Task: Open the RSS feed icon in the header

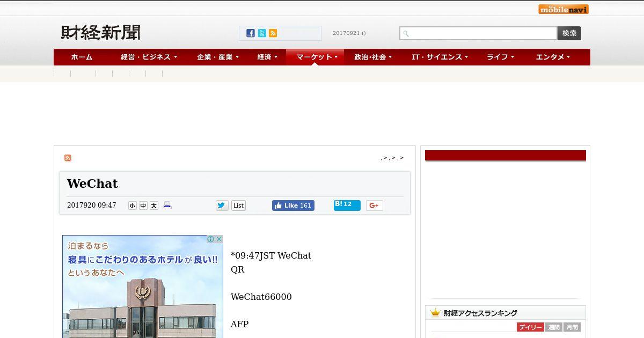Action: click(x=273, y=33)
